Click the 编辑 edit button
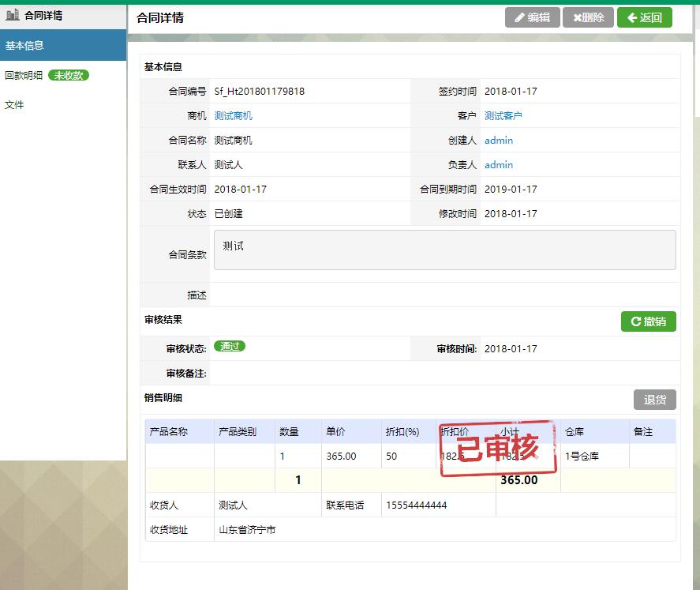 point(532,17)
